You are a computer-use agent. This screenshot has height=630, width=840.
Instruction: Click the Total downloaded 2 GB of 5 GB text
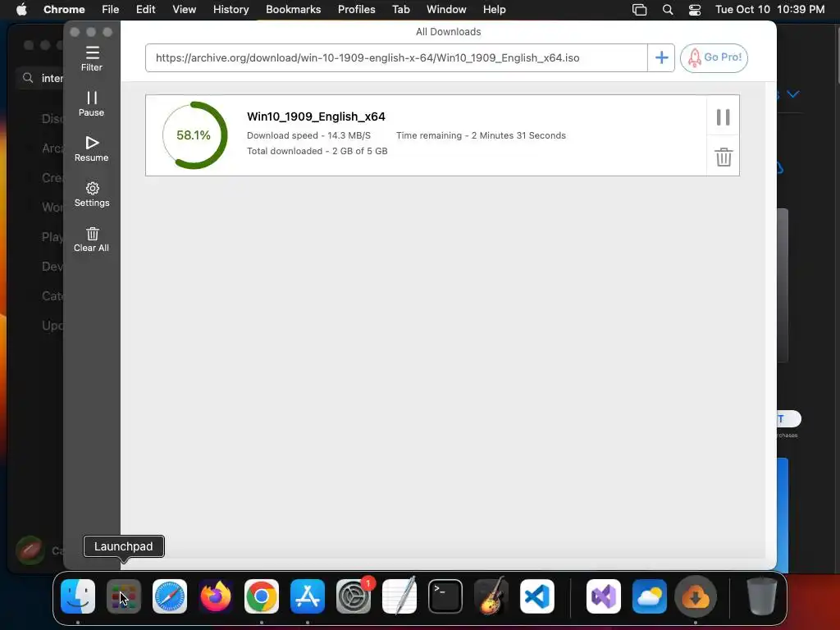[317, 151]
